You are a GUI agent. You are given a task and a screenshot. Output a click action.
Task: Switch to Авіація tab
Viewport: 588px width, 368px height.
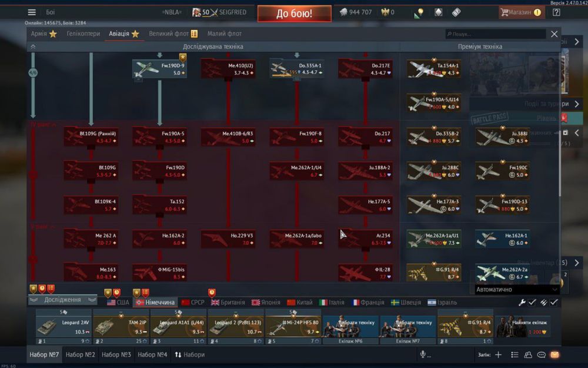click(x=123, y=34)
